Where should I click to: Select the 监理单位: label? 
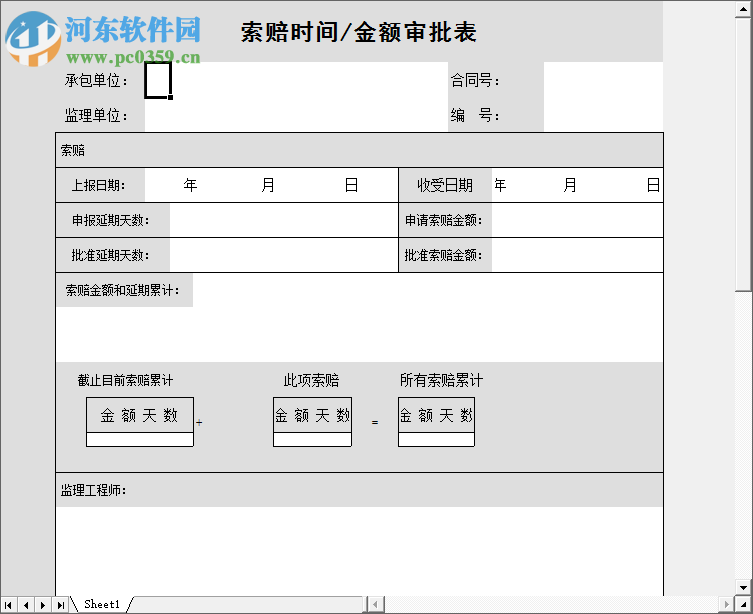click(97, 116)
